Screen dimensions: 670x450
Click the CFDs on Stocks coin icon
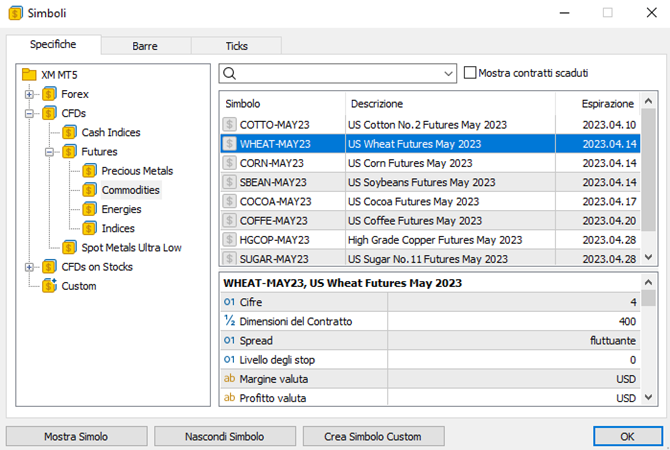(x=49, y=267)
